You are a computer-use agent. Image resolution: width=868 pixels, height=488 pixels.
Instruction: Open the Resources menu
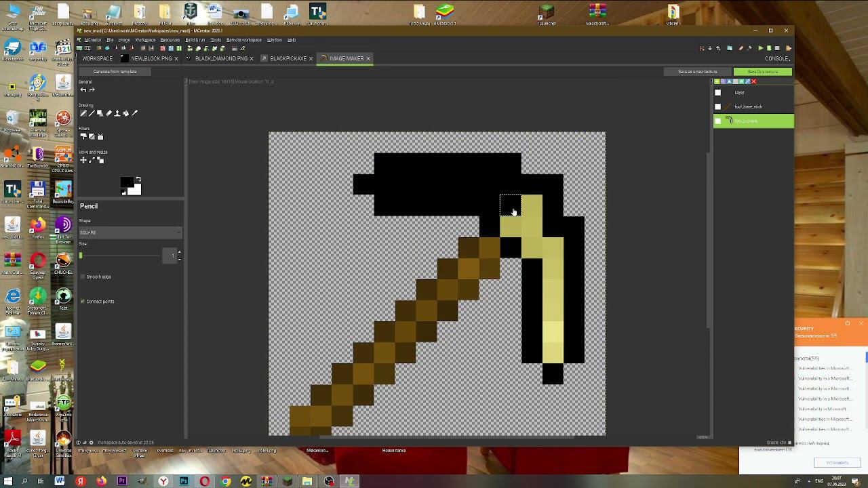click(x=170, y=40)
